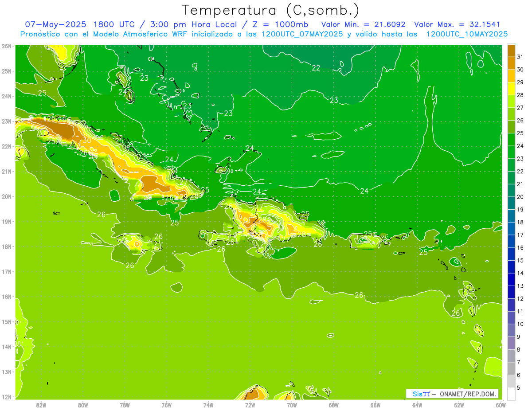Click the 14N latitude axis label
This screenshot has width=532, height=411.
[6, 347]
